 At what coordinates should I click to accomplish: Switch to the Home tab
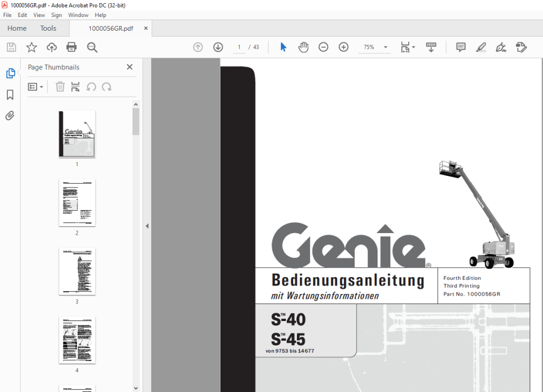[17, 29]
